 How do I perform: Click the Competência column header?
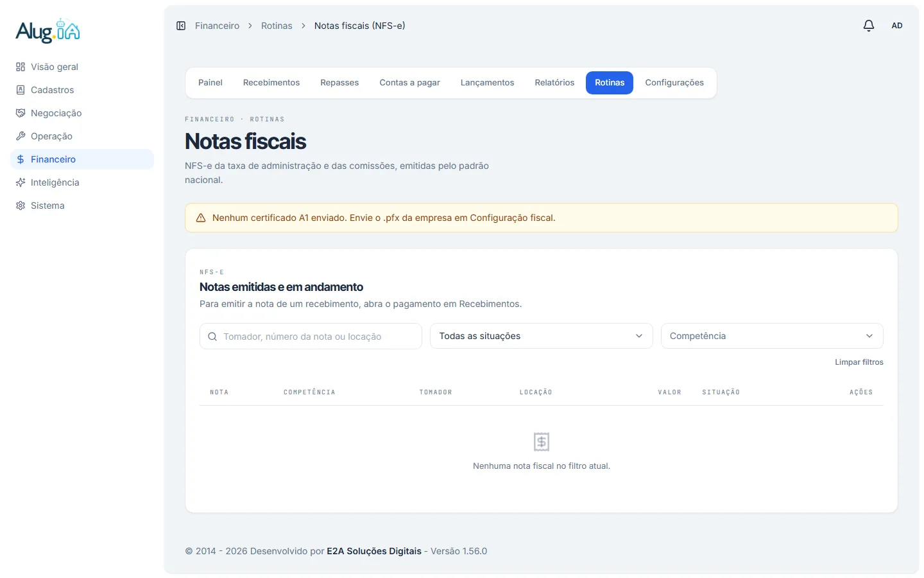[309, 392]
